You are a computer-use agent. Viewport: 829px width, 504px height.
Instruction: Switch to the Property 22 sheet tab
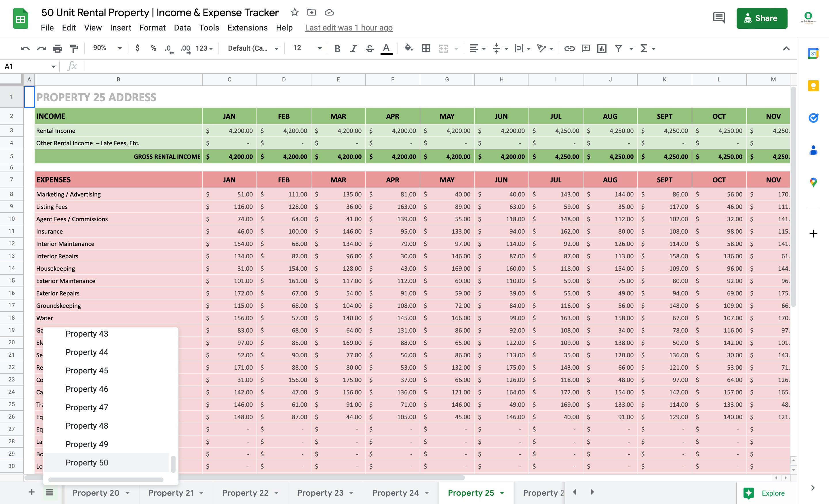tap(246, 492)
